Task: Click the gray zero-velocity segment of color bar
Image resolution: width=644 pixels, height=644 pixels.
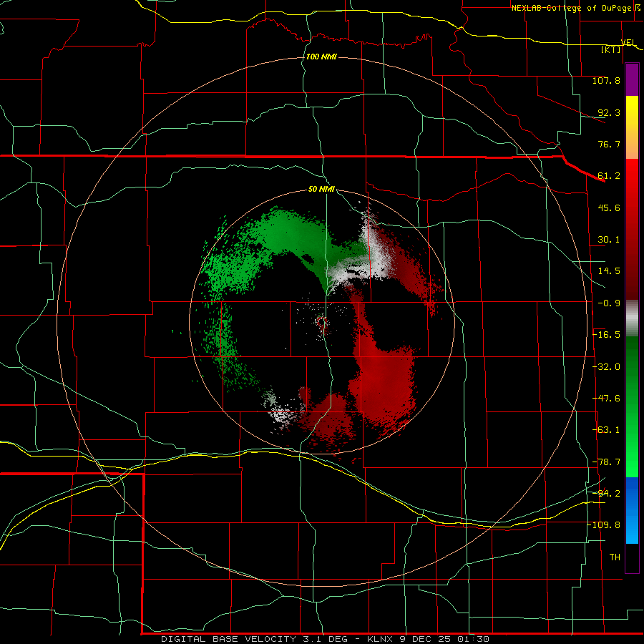Action: (632, 318)
